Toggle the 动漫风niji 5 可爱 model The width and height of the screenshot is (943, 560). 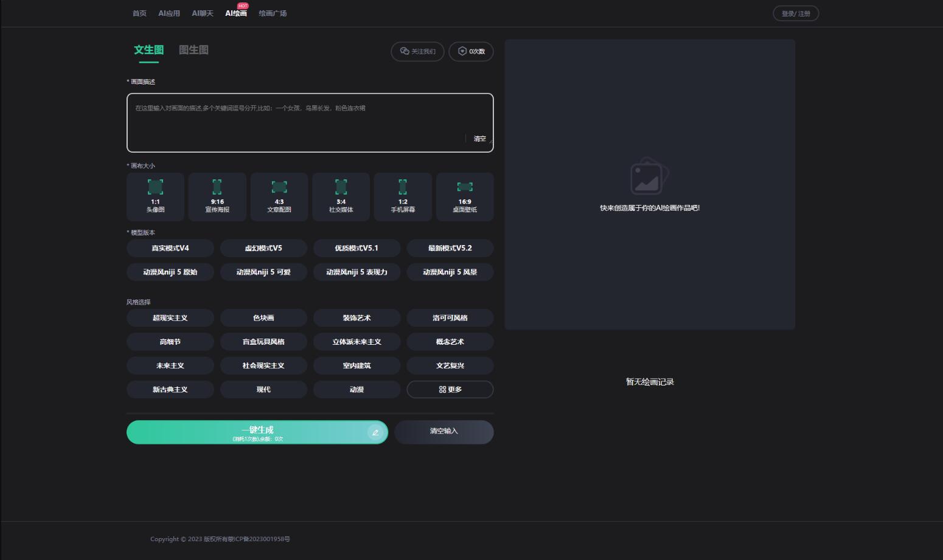pyautogui.click(x=263, y=272)
